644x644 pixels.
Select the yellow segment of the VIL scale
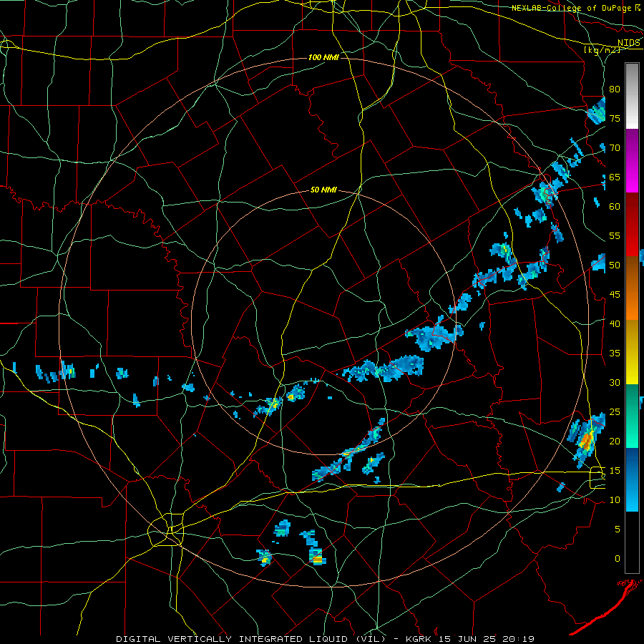point(632,352)
